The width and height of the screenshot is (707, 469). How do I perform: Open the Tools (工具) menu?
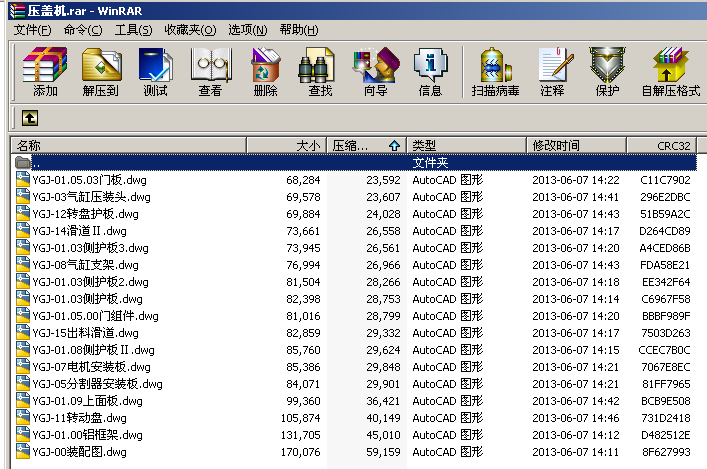point(133,30)
